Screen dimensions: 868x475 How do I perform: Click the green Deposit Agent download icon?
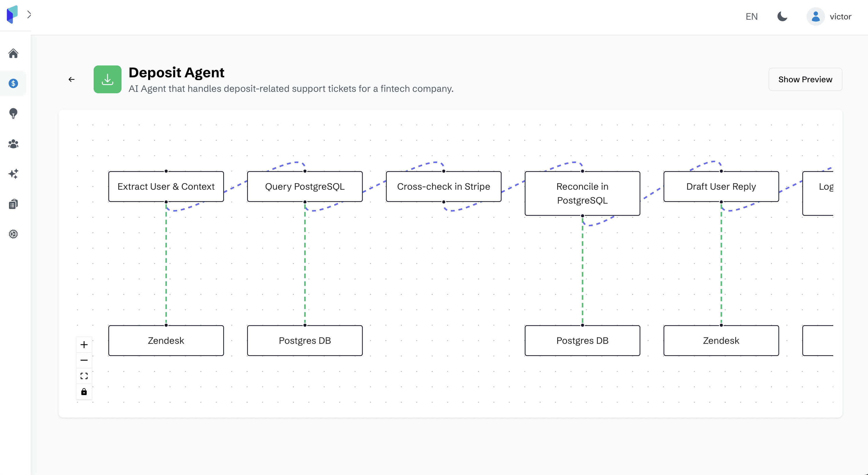(108, 79)
